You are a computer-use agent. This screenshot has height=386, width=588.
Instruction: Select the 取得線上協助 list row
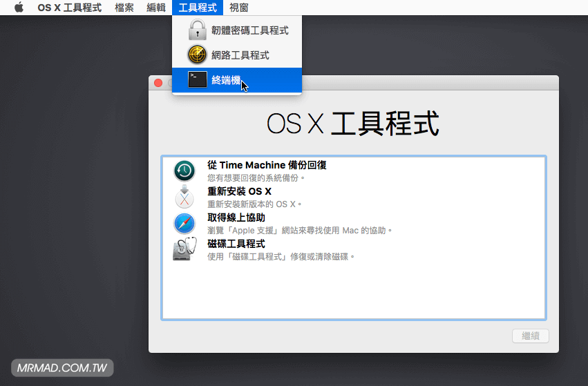236,218
